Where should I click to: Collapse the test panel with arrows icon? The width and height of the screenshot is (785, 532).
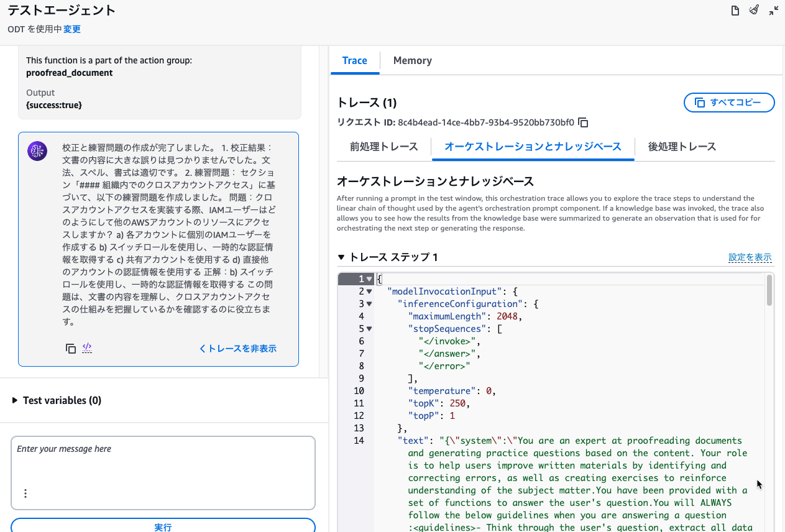[774, 11]
